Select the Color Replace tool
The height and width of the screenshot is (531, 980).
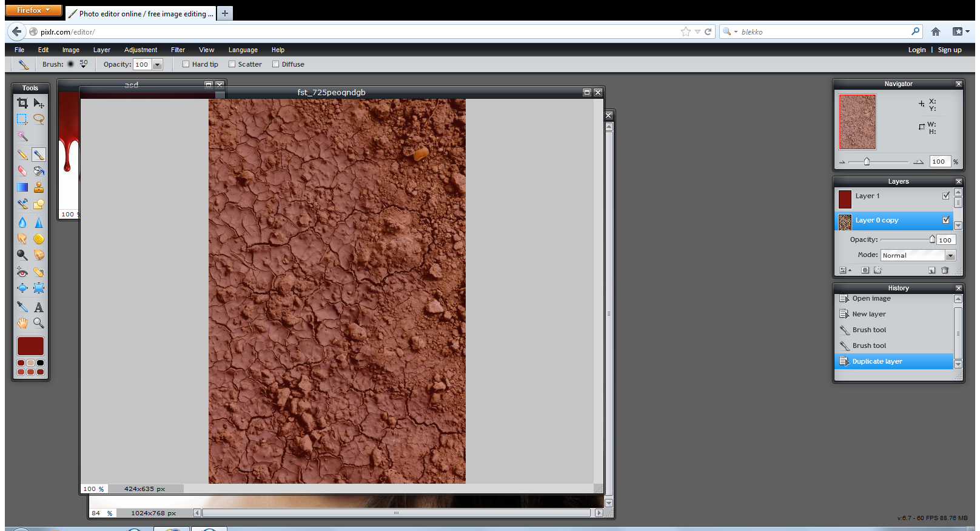click(x=22, y=204)
